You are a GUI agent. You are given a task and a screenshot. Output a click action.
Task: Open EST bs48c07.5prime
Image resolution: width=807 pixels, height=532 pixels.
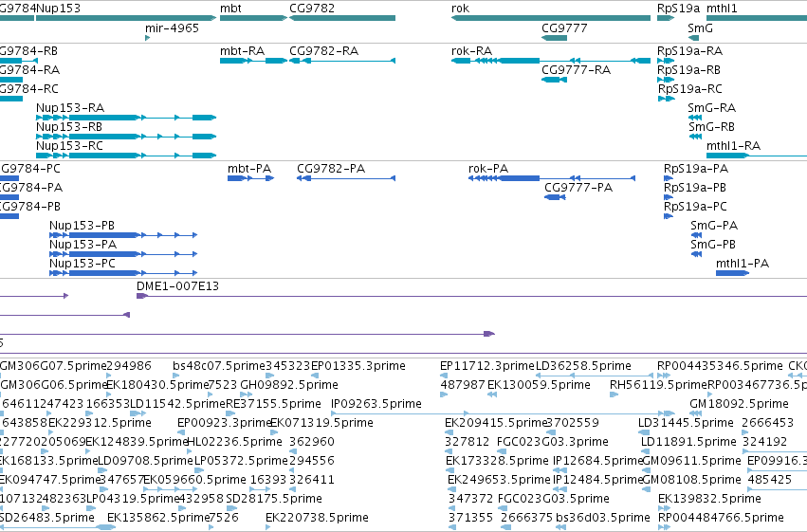tap(219, 366)
